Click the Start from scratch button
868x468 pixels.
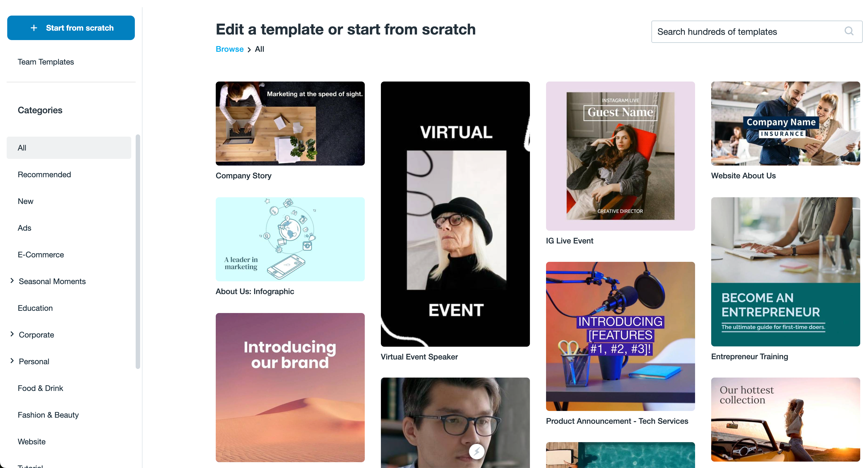click(71, 28)
